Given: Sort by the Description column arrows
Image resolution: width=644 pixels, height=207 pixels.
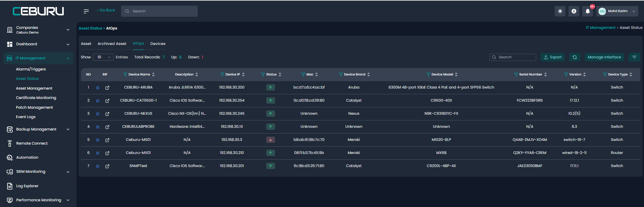Looking at the screenshot, I should pos(197,74).
